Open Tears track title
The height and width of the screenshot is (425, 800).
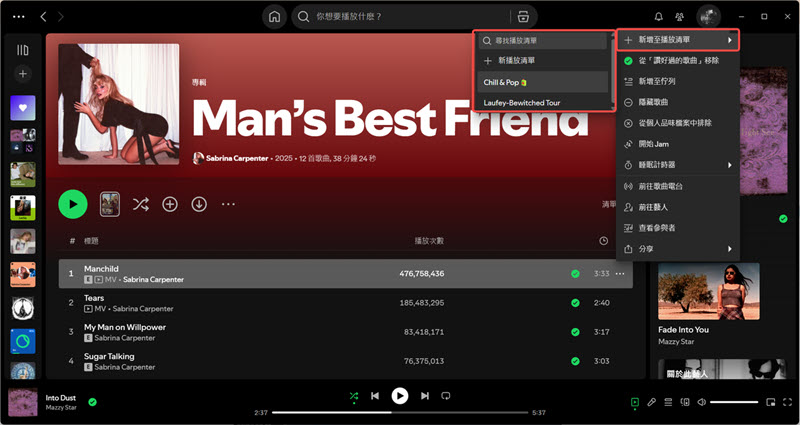[94, 298]
